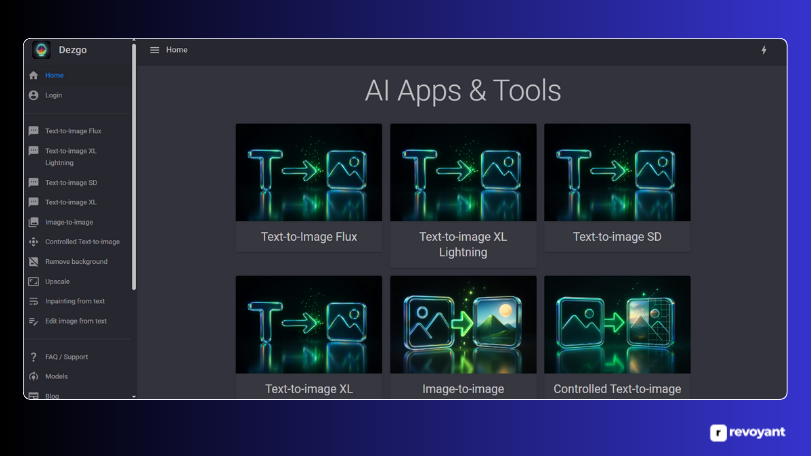Open the hamburger menu icon
The height and width of the screenshot is (456, 811).
pyautogui.click(x=154, y=50)
